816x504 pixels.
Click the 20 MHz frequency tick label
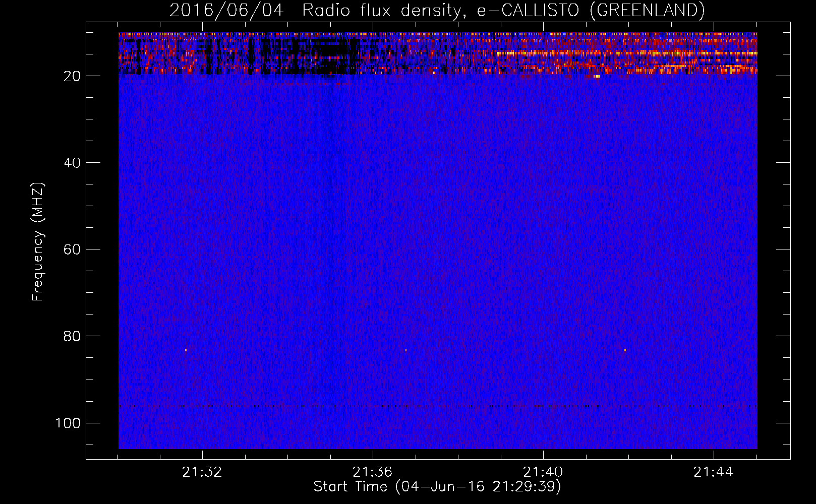(x=73, y=76)
